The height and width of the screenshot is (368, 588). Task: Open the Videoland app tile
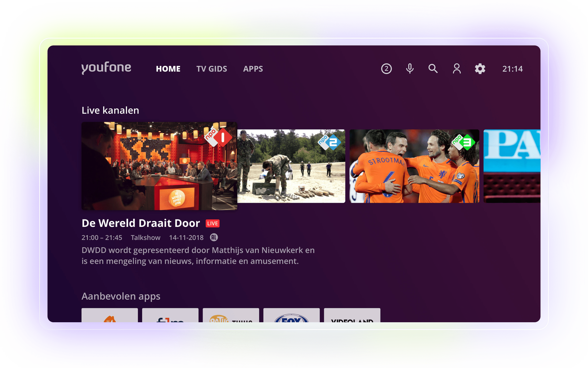(352, 315)
